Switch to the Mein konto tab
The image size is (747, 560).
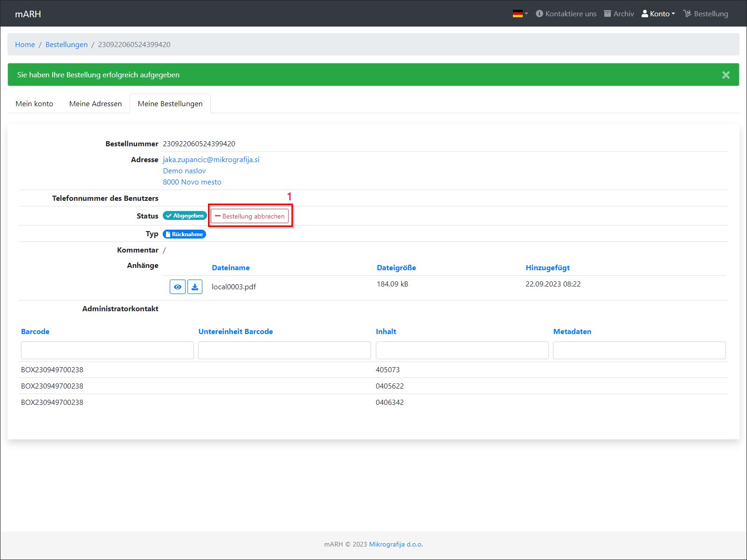(x=35, y=104)
